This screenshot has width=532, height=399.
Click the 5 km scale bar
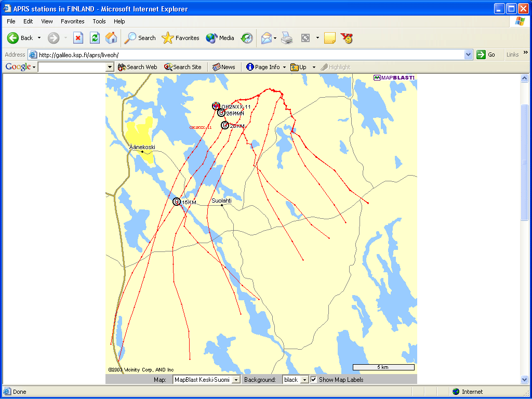(x=383, y=367)
